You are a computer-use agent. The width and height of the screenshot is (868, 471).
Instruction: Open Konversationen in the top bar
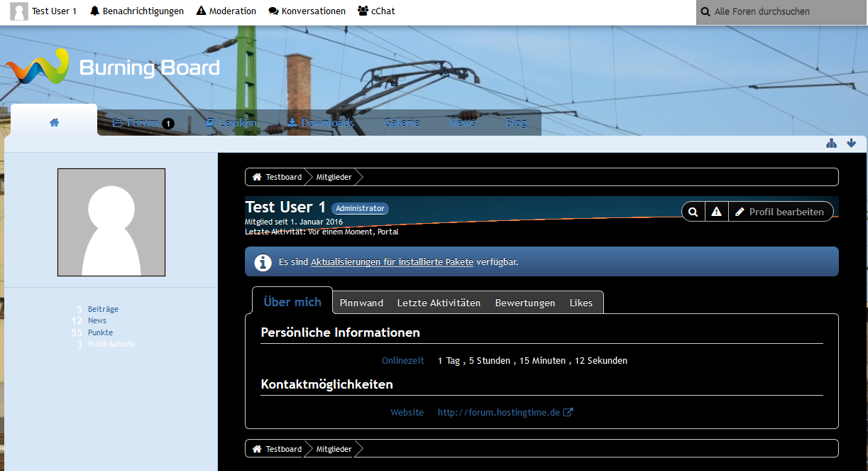[307, 11]
